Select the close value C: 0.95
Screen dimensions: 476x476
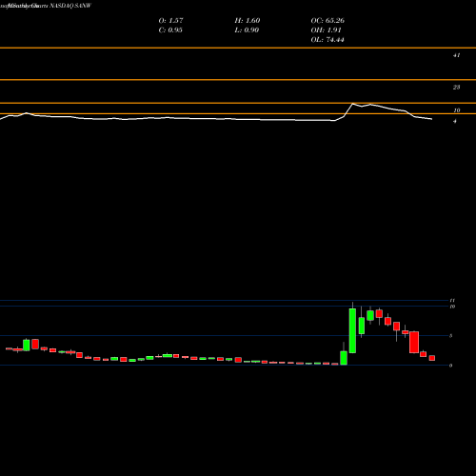click(x=170, y=30)
